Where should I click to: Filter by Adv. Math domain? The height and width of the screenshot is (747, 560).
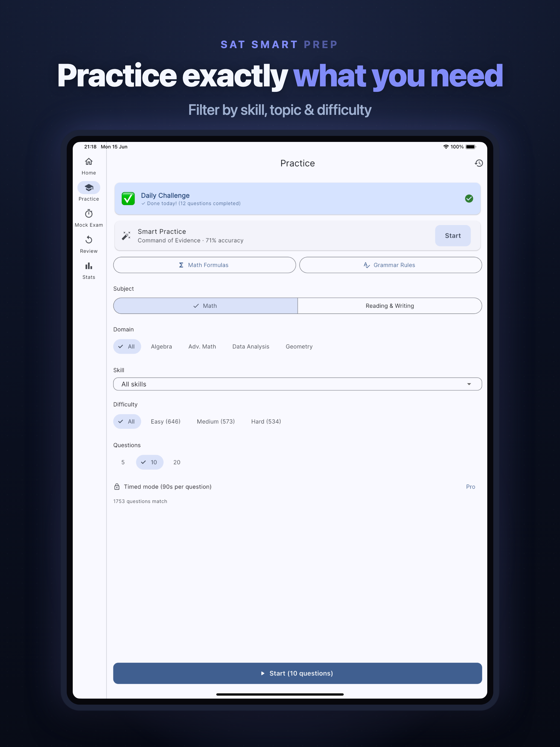(x=202, y=346)
